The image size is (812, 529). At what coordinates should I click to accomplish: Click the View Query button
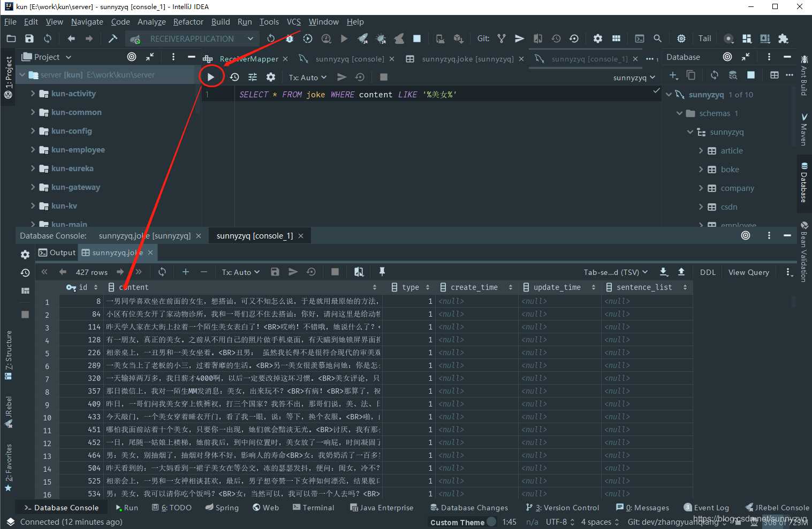pos(748,272)
